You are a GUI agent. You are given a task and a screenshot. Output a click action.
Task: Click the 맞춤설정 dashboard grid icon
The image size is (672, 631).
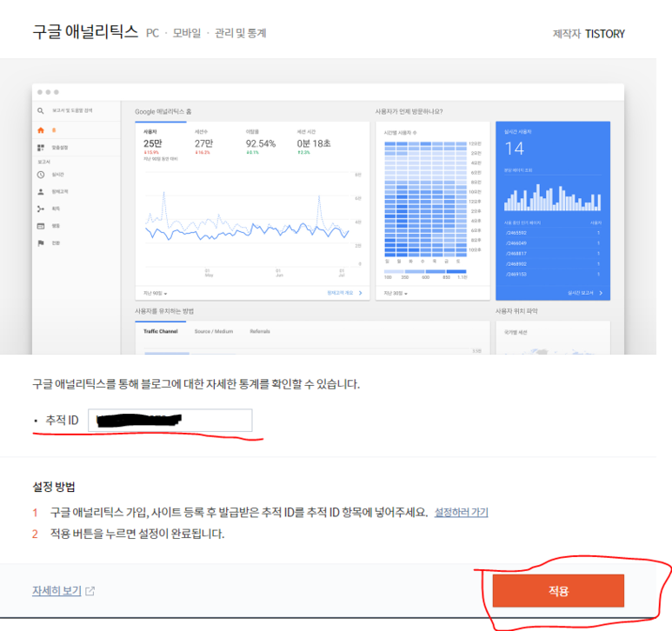point(41,148)
